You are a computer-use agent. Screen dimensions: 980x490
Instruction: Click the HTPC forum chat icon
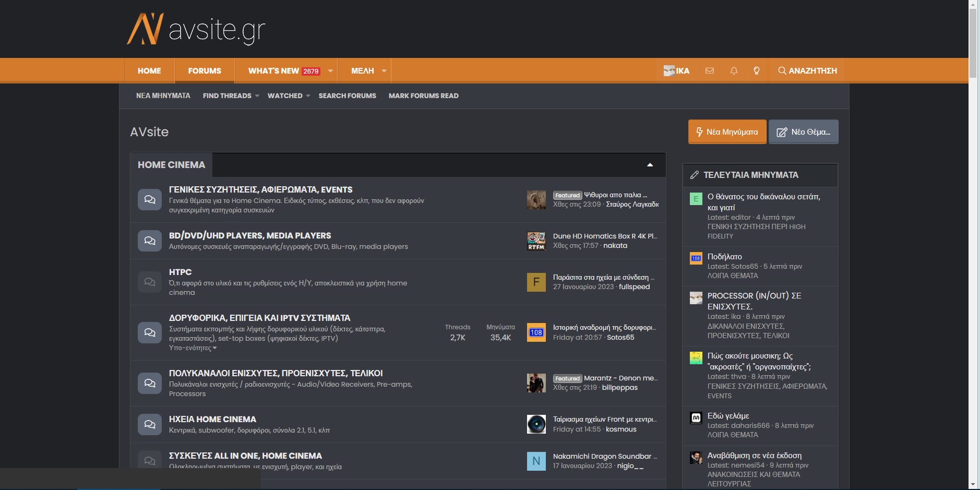149,282
